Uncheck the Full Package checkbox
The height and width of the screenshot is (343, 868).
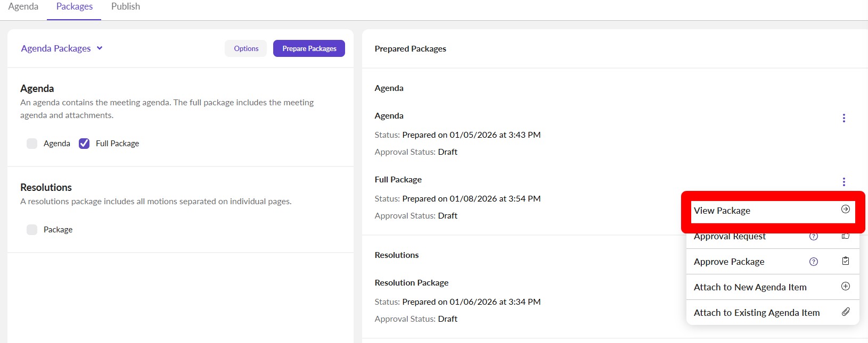coord(84,144)
